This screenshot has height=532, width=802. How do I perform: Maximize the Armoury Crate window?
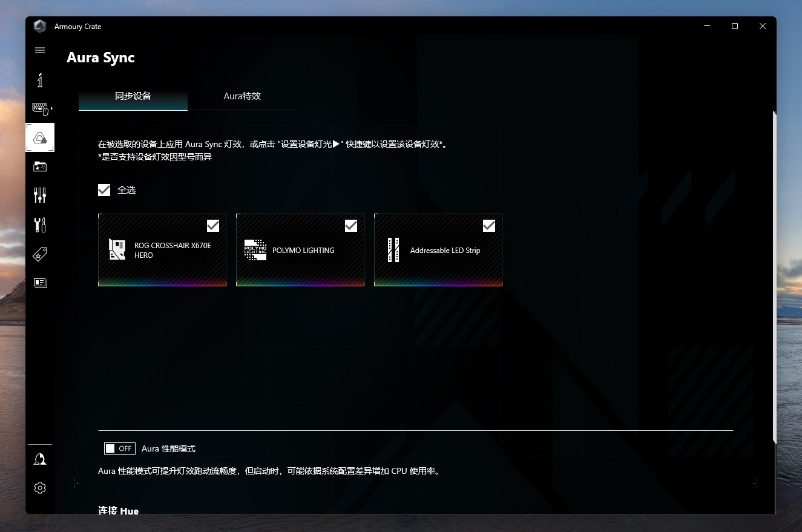click(735, 26)
